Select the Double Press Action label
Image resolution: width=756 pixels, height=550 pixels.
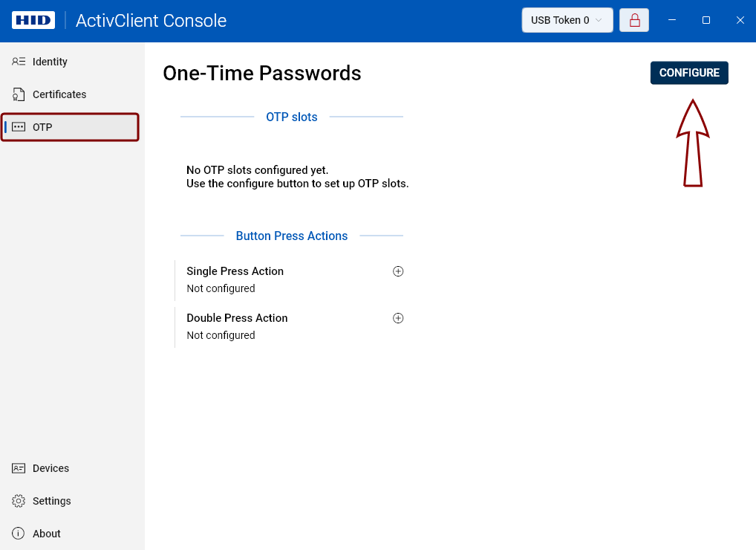tap(237, 318)
